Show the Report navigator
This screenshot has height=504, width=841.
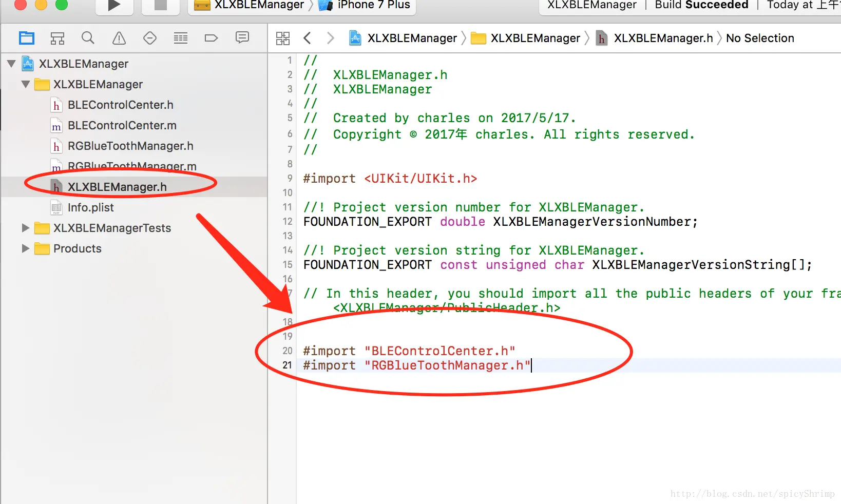click(x=242, y=37)
